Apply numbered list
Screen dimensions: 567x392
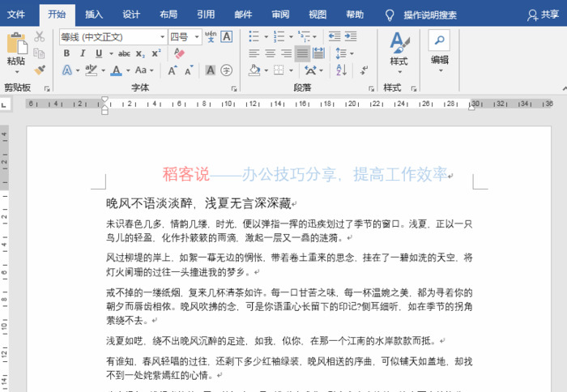click(x=279, y=36)
